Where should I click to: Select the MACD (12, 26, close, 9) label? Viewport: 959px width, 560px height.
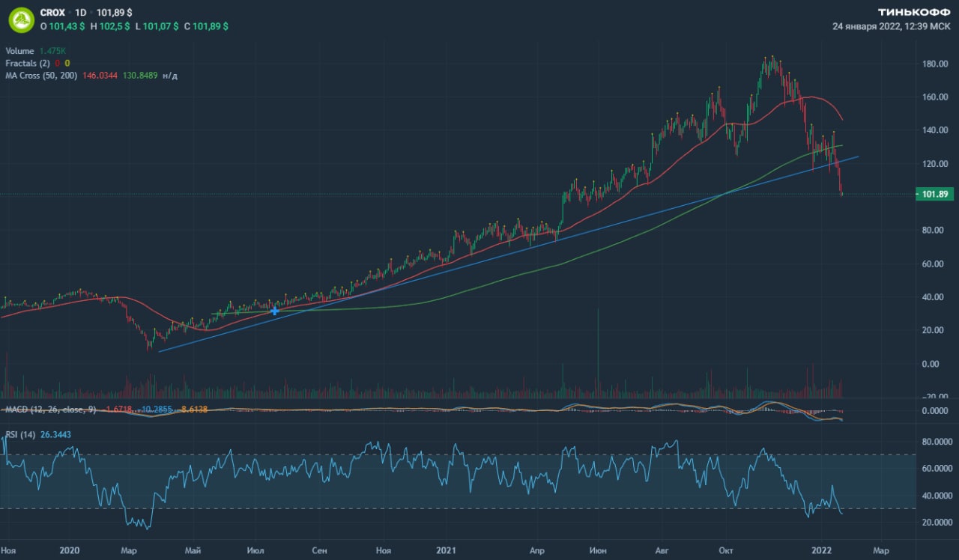click(x=52, y=410)
